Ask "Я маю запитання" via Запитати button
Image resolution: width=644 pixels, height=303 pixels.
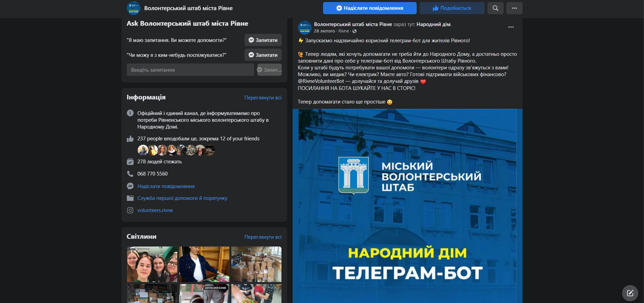[x=263, y=40]
